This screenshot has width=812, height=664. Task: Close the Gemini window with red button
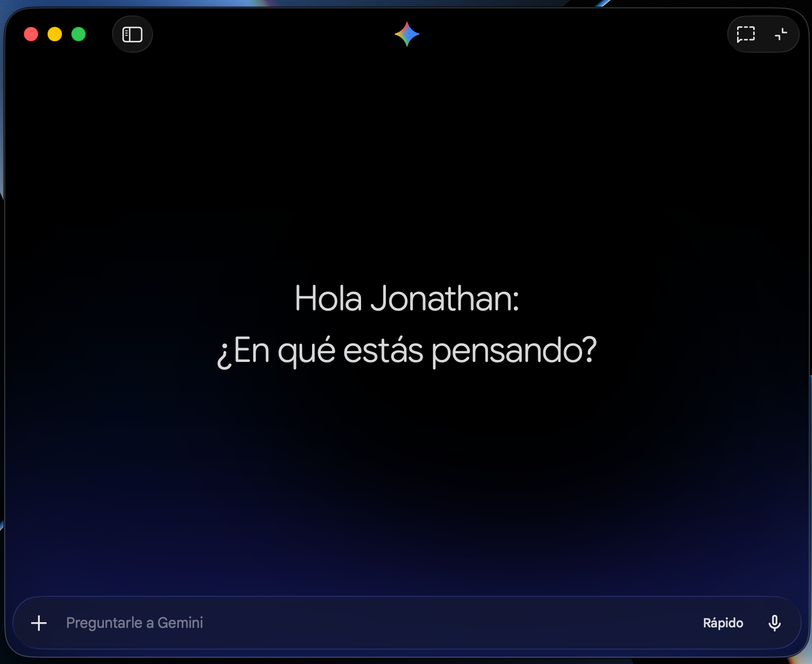pyautogui.click(x=31, y=35)
